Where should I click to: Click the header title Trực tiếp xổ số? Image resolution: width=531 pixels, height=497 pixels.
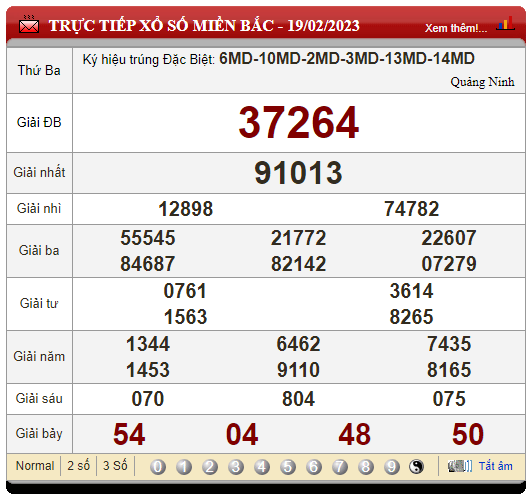pyautogui.click(x=204, y=26)
